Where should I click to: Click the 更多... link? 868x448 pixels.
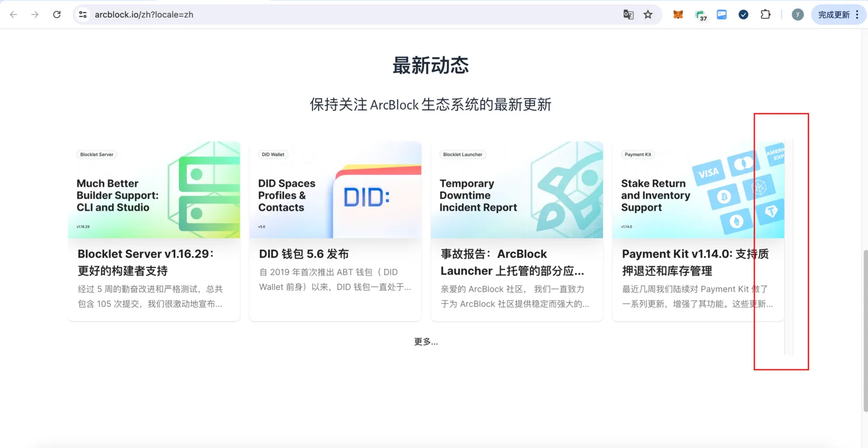pyautogui.click(x=426, y=342)
